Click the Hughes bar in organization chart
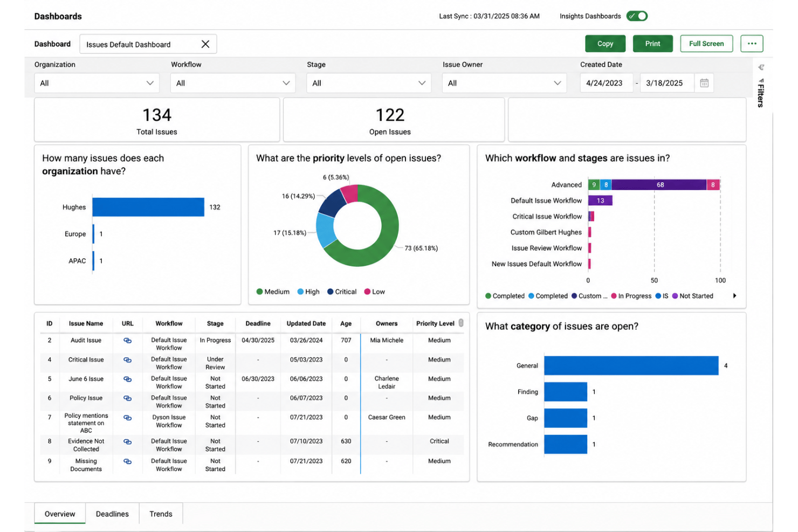This screenshot has width=798, height=532. pyautogui.click(x=148, y=207)
